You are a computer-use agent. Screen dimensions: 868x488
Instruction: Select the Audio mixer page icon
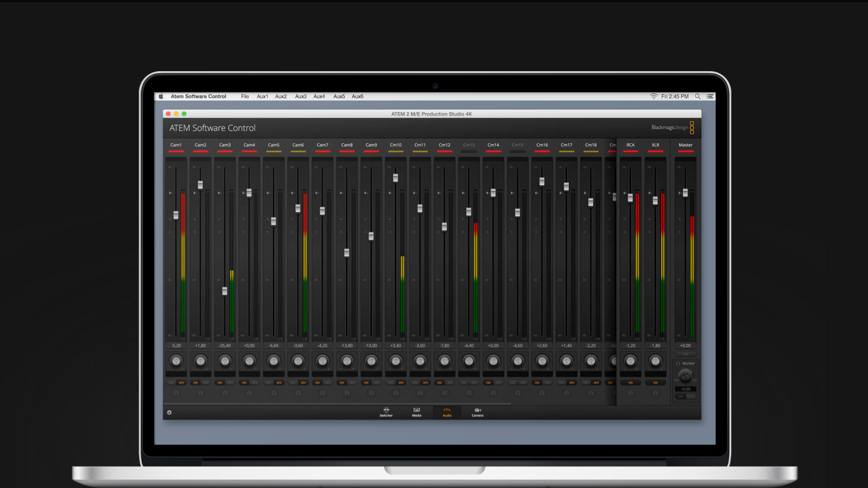tap(447, 412)
